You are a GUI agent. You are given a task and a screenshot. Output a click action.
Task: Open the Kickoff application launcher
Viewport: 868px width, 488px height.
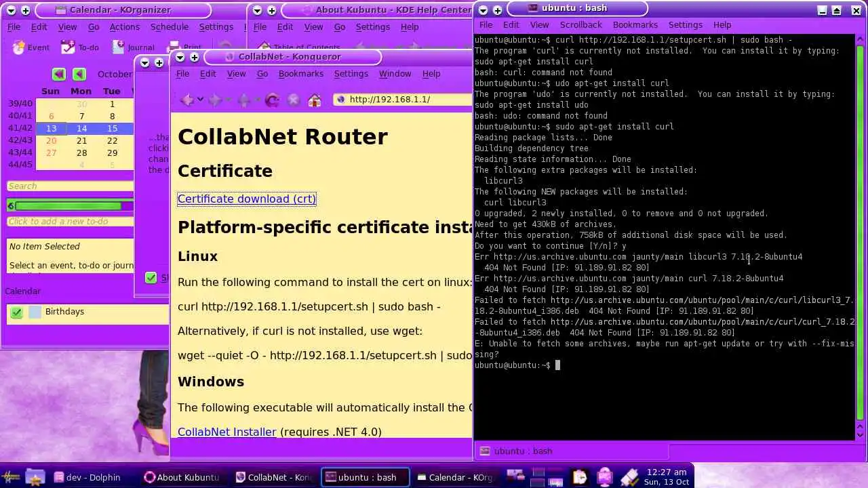click(10, 477)
